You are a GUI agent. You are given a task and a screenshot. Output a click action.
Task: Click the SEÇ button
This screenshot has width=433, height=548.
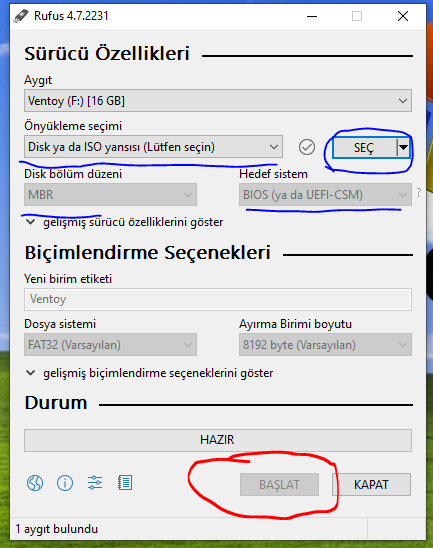pyautogui.click(x=365, y=147)
